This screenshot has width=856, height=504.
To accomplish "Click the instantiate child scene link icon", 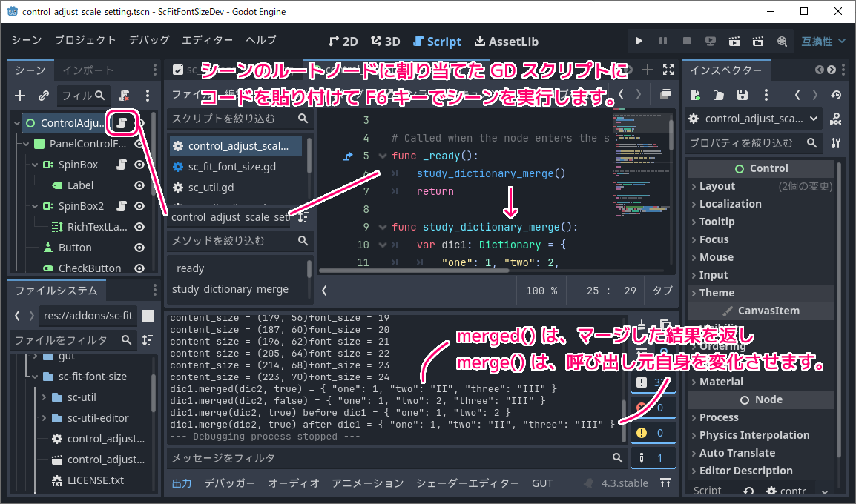I will coord(44,96).
